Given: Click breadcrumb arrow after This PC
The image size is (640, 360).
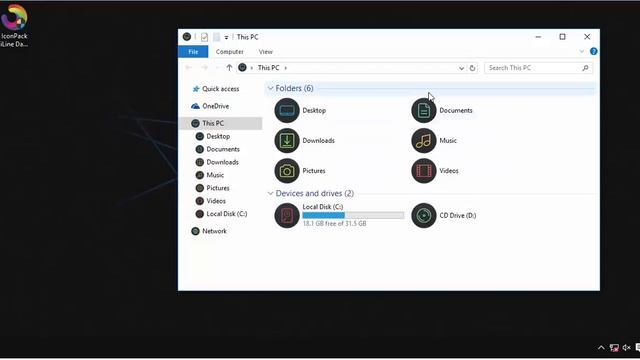Looking at the screenshot, I should point(286,68).
